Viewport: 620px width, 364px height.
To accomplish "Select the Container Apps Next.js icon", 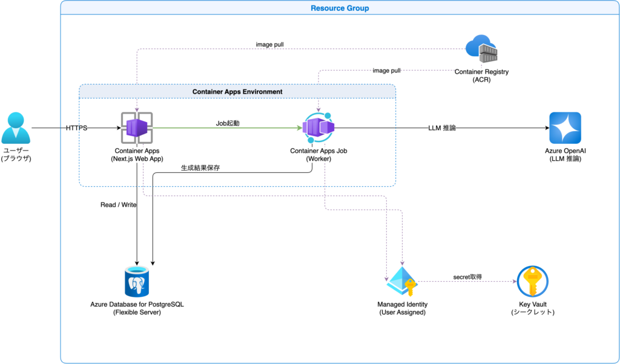I will (x=137, y=128).
